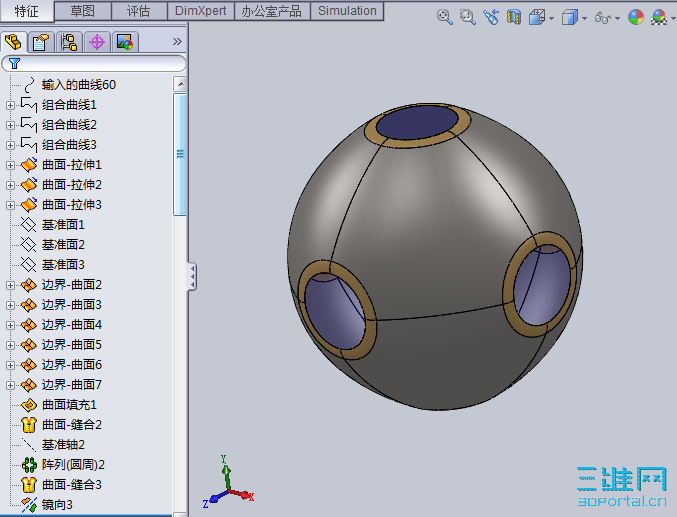Switch to the DimXpert tab
Viewport: 677px width, 517px height.
201,11
